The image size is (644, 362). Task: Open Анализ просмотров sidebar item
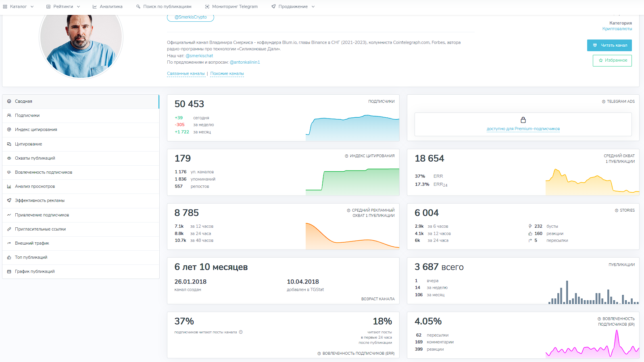tap(81, 186)
